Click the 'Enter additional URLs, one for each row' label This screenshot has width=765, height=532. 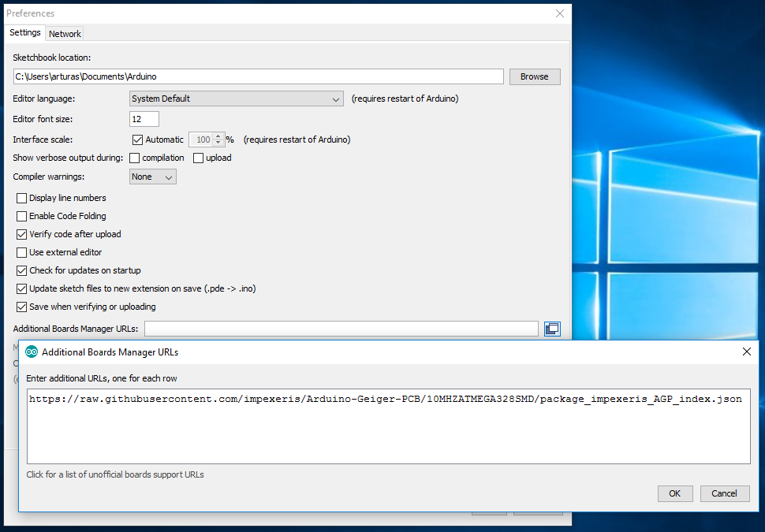[x=102, y=378]
